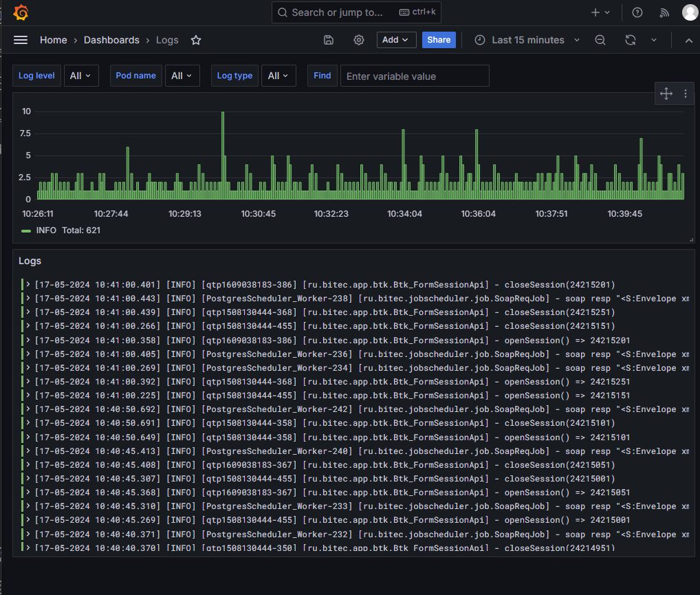
Task: Click the Add button in toolbar
Action: (x=396, y=40)
